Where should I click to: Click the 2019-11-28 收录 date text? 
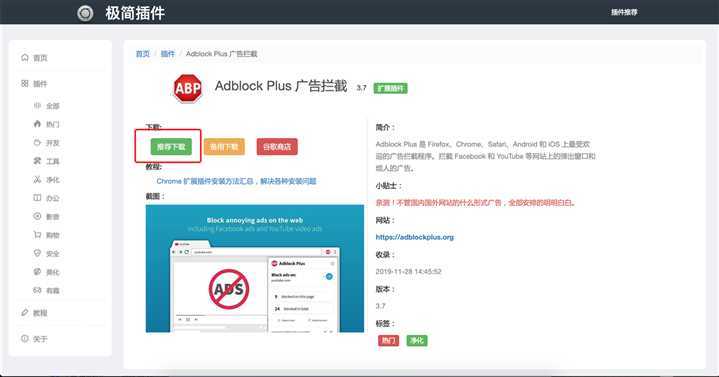point(408,272)
